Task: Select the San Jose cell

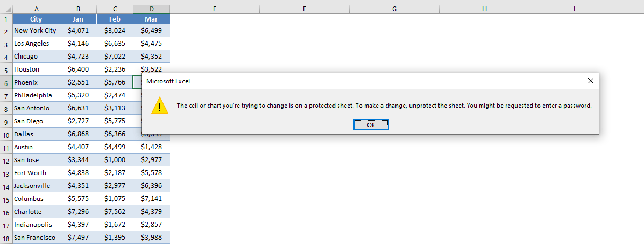Action: pos(36,160)
